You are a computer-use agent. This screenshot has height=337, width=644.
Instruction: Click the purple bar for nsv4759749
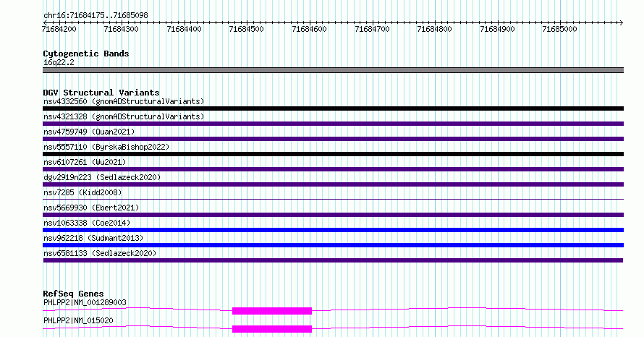click(333, 139)
